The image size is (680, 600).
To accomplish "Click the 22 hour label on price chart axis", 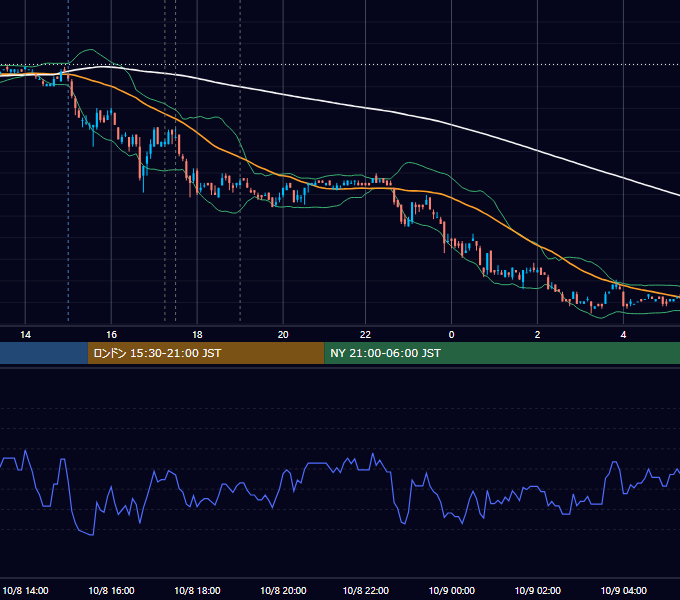I will [x=366, y=335].
